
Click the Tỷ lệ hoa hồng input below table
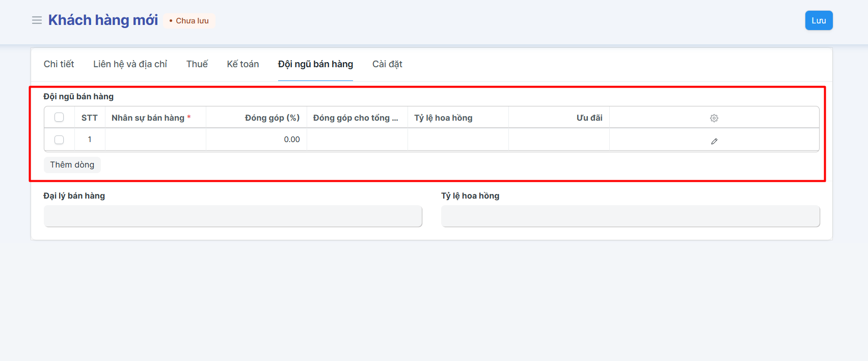[x=630, y=216]
